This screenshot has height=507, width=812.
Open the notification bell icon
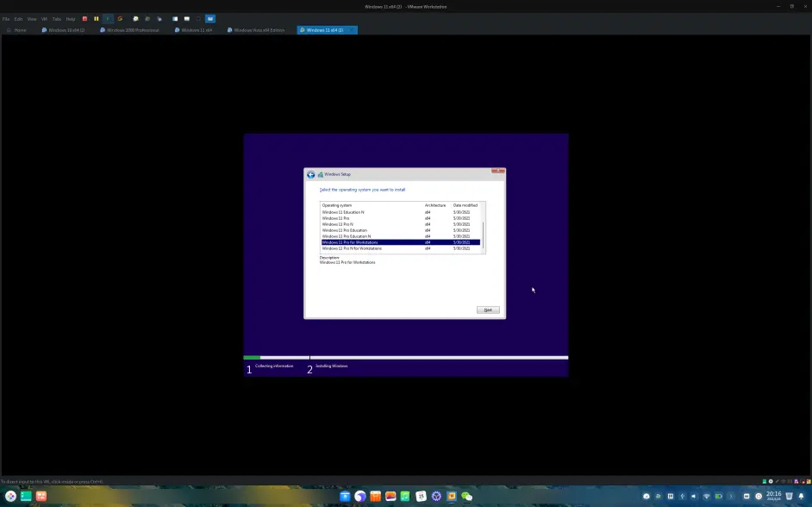(801, 496)
